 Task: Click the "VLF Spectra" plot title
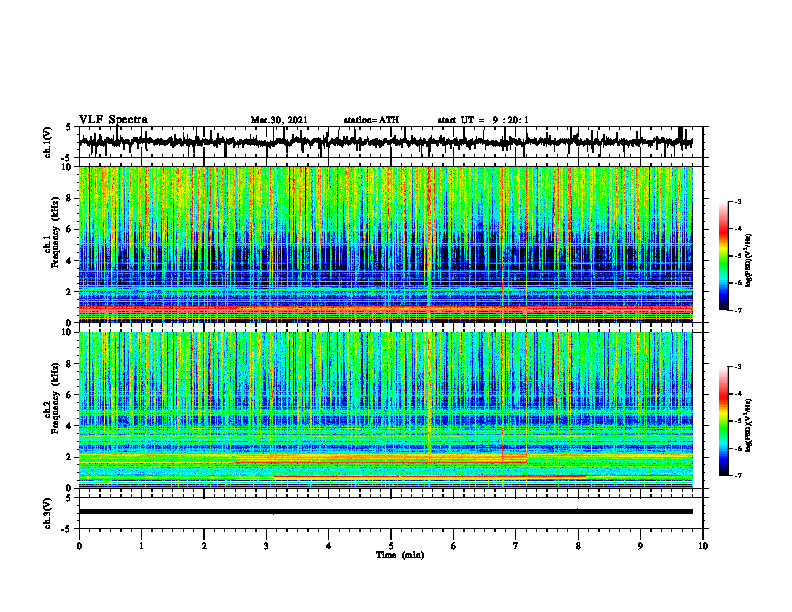coord(113,120)
